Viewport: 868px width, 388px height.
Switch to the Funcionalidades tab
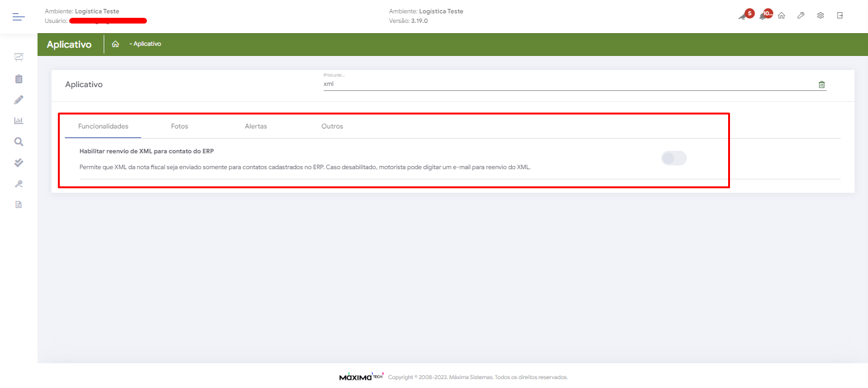click(103, 127)
